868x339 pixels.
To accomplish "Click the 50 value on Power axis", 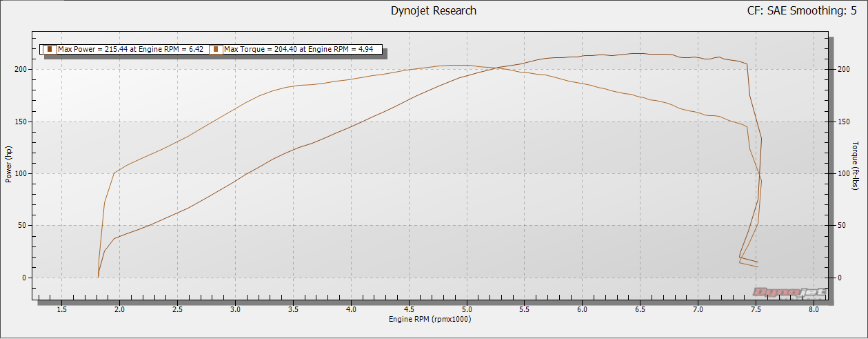I will coord(23,226).
